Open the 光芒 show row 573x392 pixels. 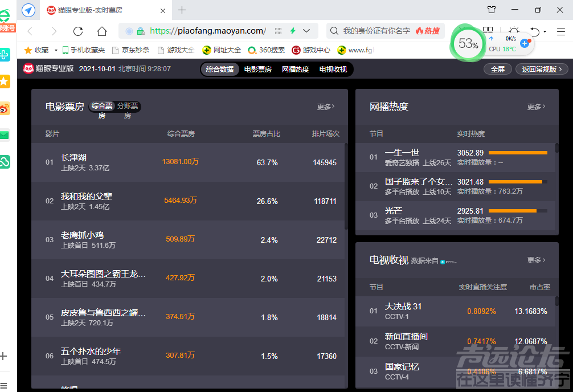455,215
